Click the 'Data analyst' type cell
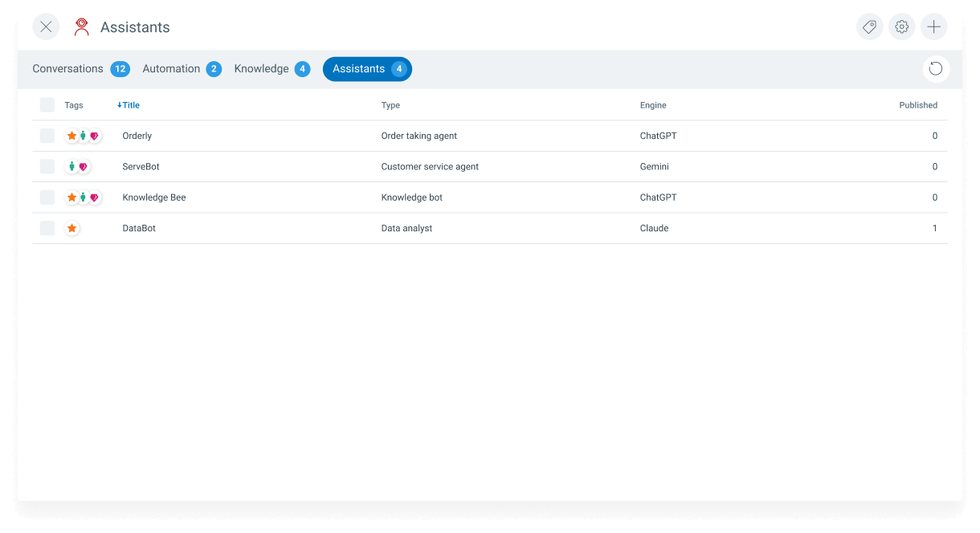The width and height of the screenshot is (980, 533). (x=406, y=228)
